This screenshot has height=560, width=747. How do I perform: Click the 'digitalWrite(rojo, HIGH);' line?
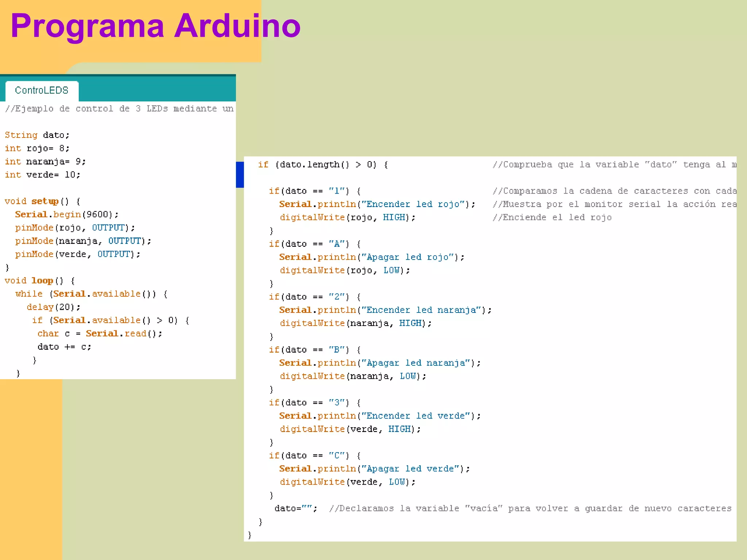coord(348,218)
